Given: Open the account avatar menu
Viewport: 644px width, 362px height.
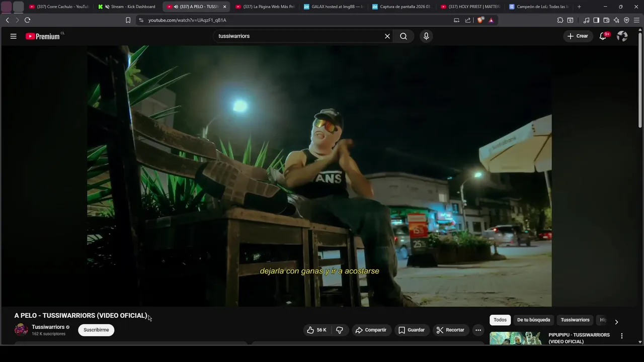Looking at the screenshot, I should (622, 36).
